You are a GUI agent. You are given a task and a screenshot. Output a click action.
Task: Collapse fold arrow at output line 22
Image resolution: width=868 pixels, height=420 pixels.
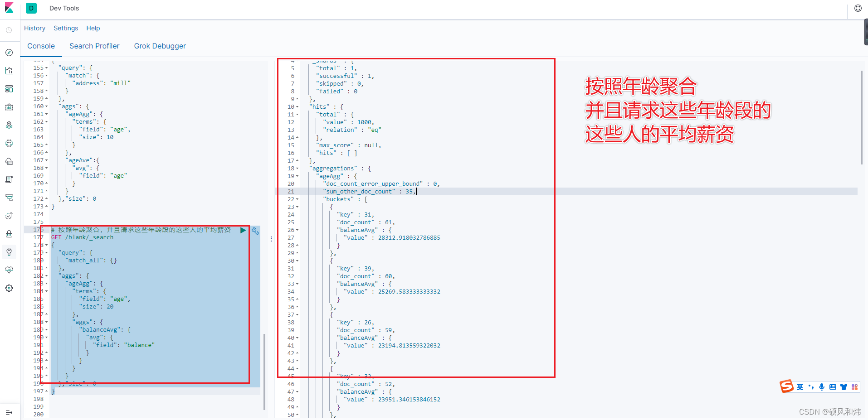click(x=297, y=199)
